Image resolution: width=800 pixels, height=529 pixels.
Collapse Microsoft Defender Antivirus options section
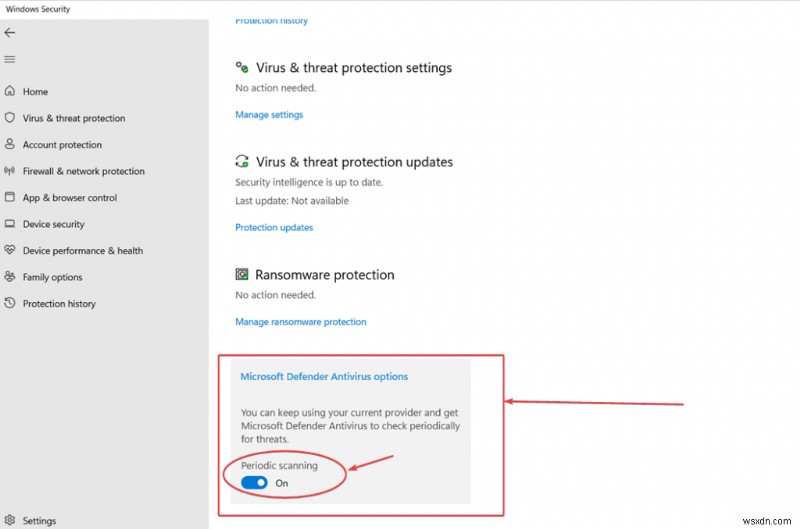point(324,377)
